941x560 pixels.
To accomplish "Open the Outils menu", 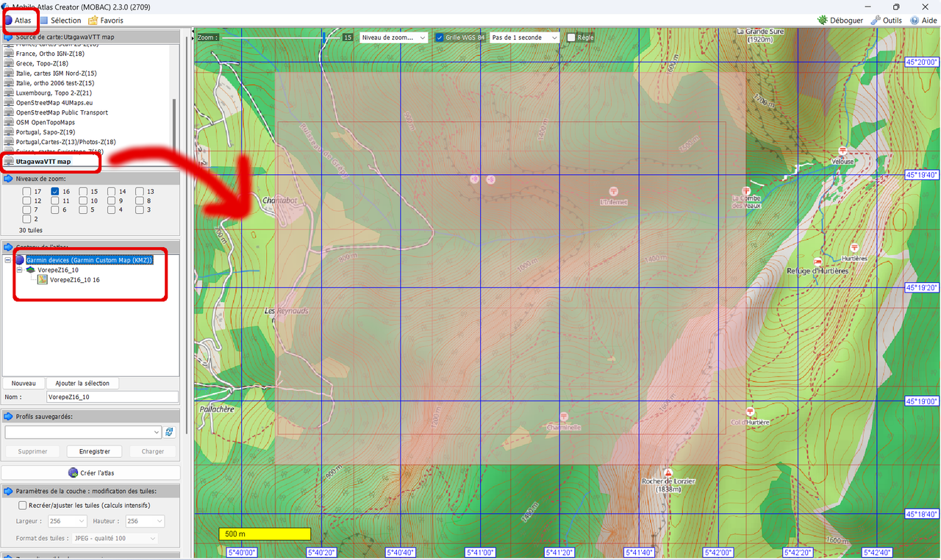I will (x=886, y=21).
